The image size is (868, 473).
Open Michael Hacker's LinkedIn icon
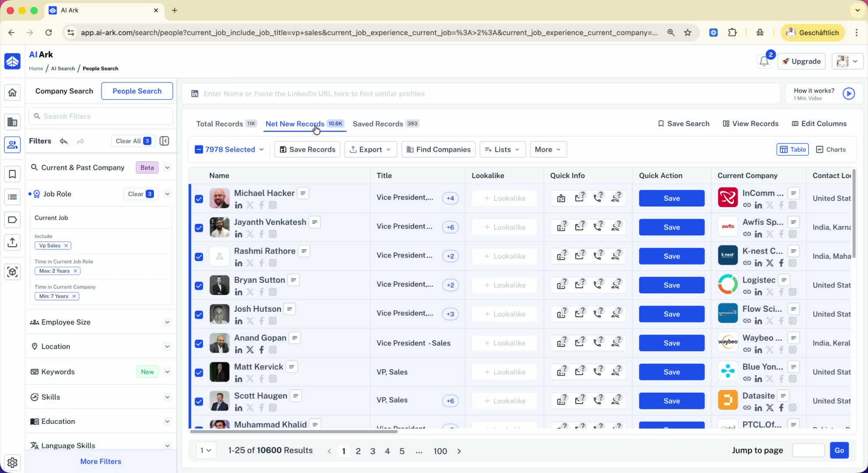click(238, 205)
